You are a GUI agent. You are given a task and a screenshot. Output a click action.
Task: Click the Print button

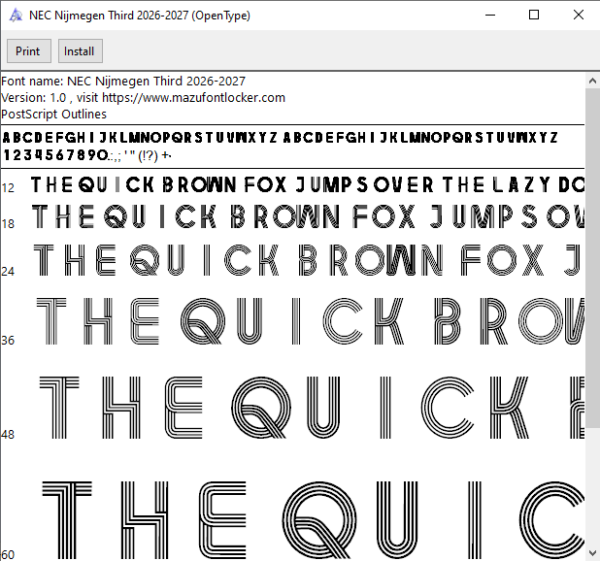(x=29, y=51)
